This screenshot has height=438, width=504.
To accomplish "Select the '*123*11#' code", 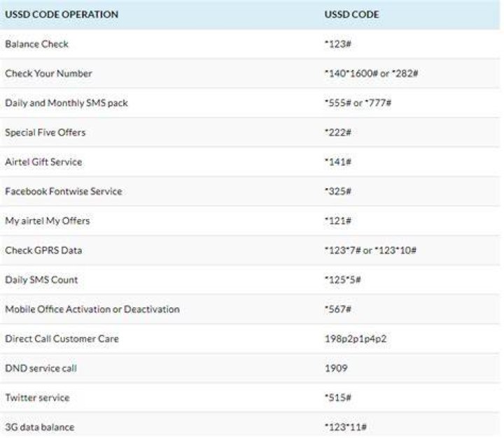I will click(346, 428).
